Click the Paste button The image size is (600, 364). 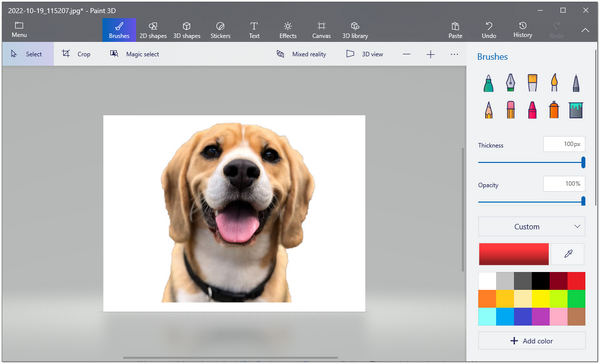point(455,30)
